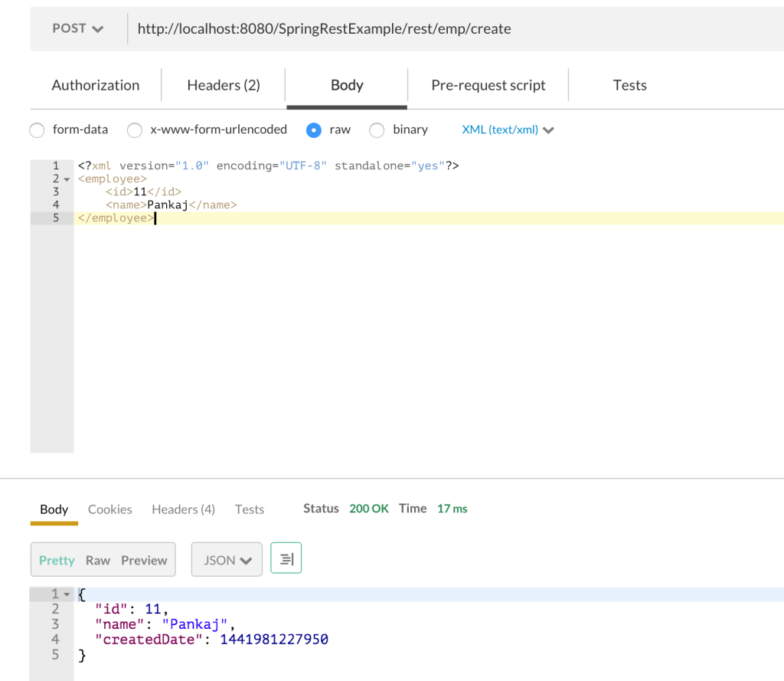Select x-www-form-urlencoded body type
The width and height of the screenshot is (784, 681).
[135, 130]
